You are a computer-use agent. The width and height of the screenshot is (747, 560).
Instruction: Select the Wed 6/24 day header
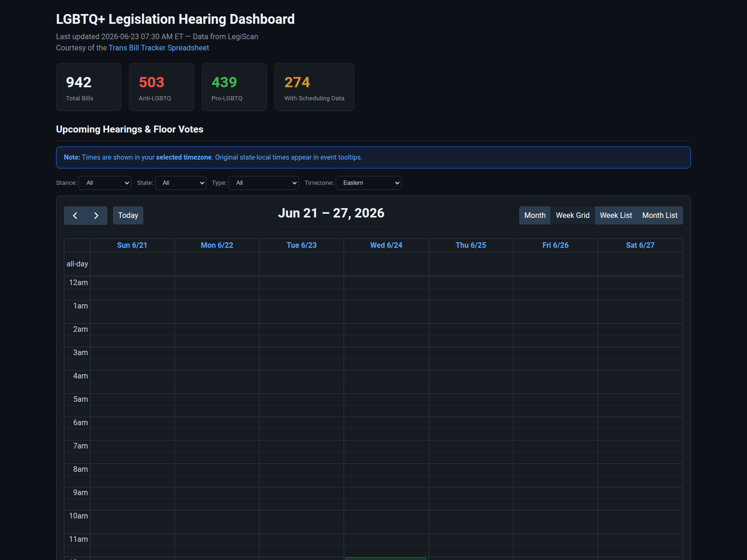point(386,245)
